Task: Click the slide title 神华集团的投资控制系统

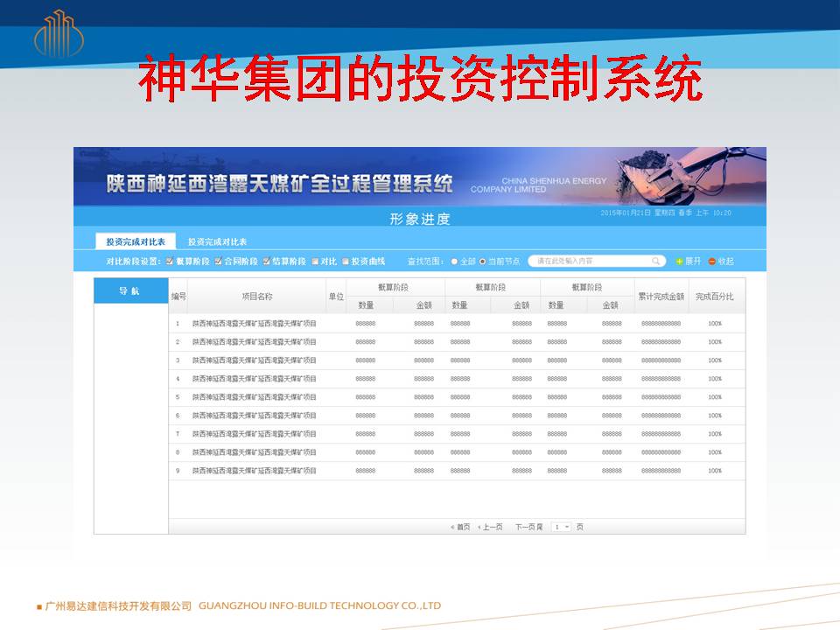Action: click(x=421, y=78)
